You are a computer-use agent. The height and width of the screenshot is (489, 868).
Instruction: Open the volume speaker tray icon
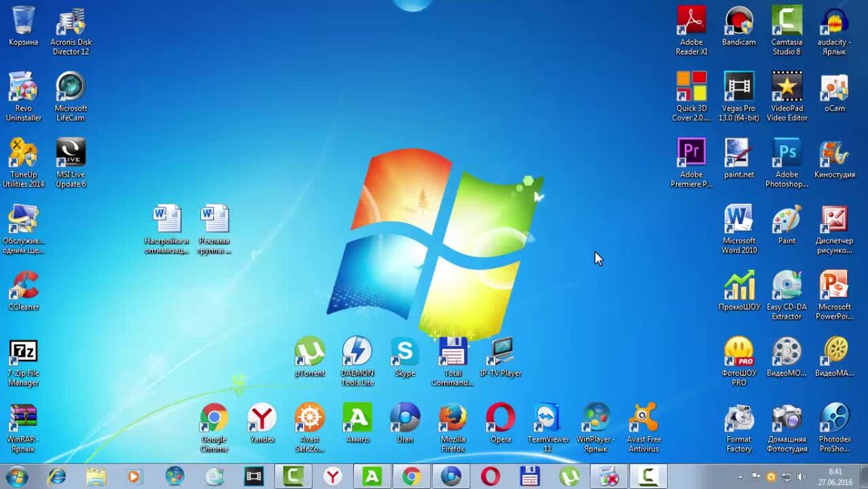(801, 476)
